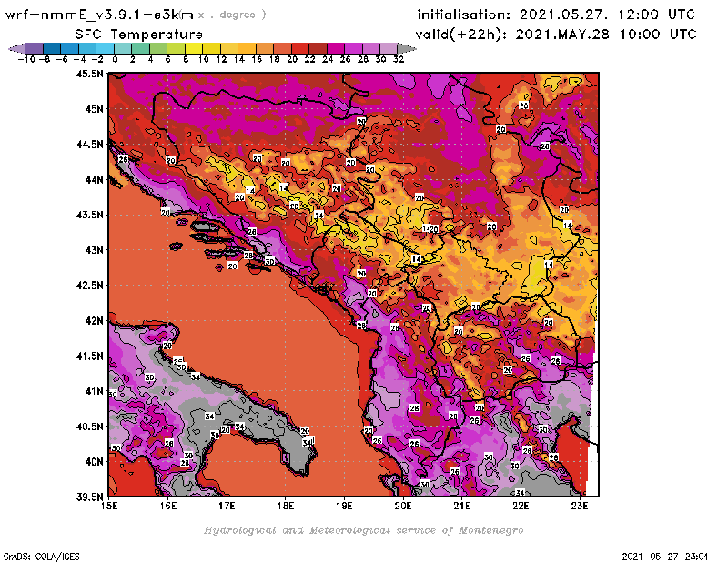728x562 pixels.
Task: Click the '40N' latitude label
Action: tap(95, 462)
